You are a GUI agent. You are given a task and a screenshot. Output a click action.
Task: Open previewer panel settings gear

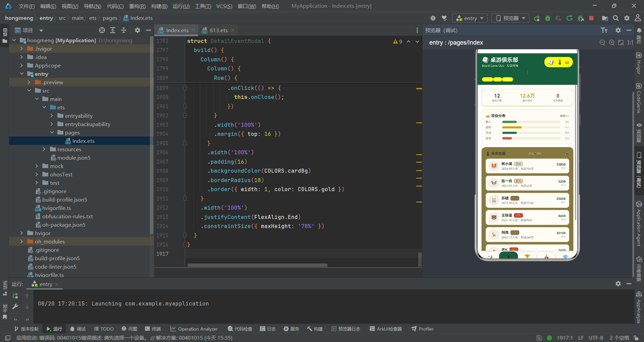[618, 30]
